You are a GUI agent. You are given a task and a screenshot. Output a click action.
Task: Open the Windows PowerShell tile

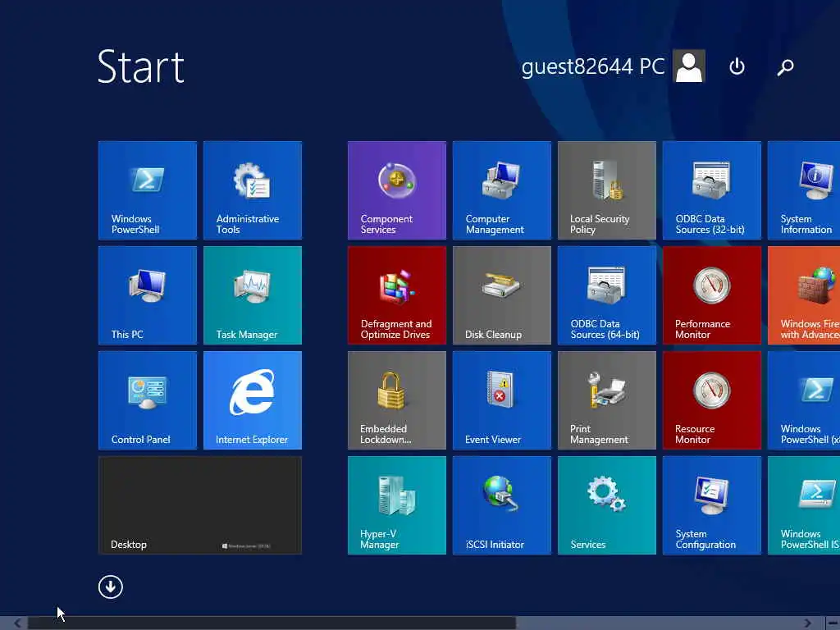148,190
